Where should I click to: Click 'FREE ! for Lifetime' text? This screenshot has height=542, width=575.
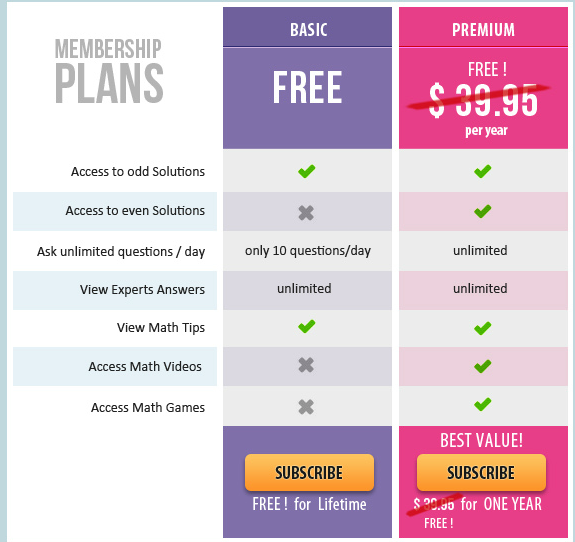pyautogui.click(x=309, y=504)
